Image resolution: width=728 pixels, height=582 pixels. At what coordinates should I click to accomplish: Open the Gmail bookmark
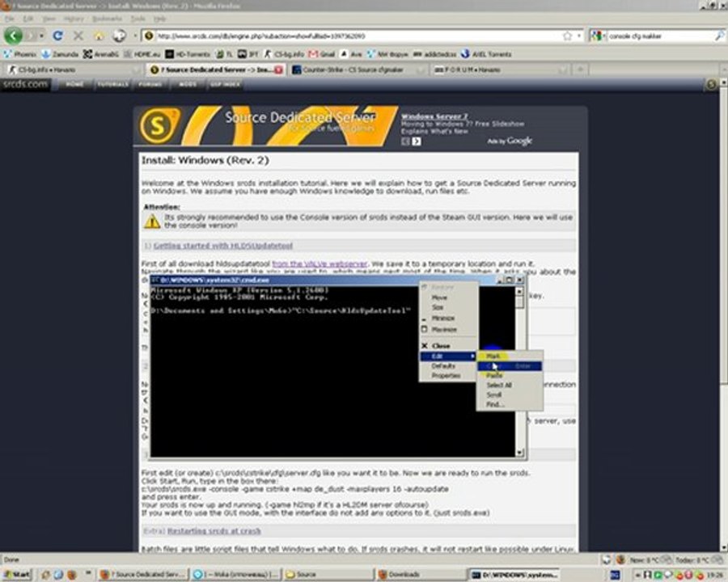click(322, 54)
